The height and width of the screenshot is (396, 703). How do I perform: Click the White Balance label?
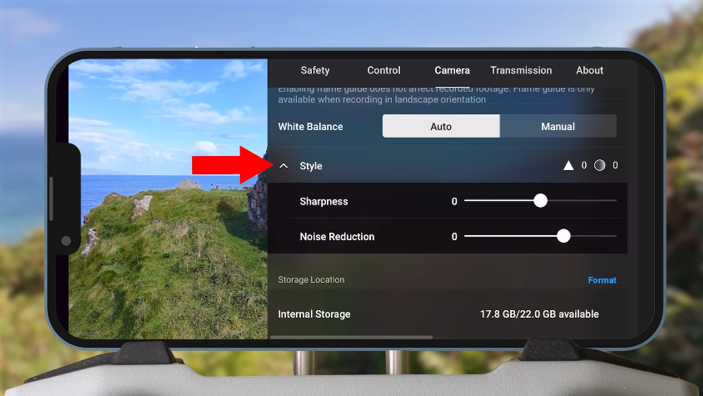coord(310,126)
